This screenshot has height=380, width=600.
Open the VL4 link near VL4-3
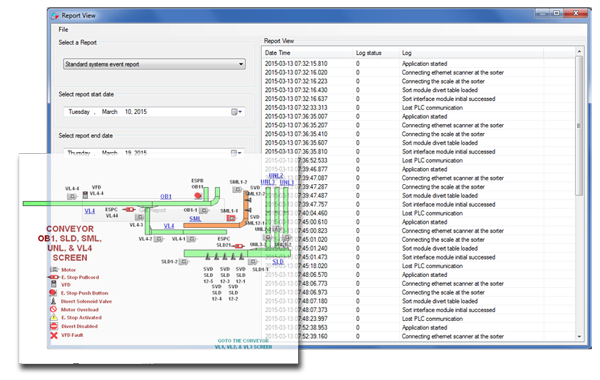click(x=169, y=226)
